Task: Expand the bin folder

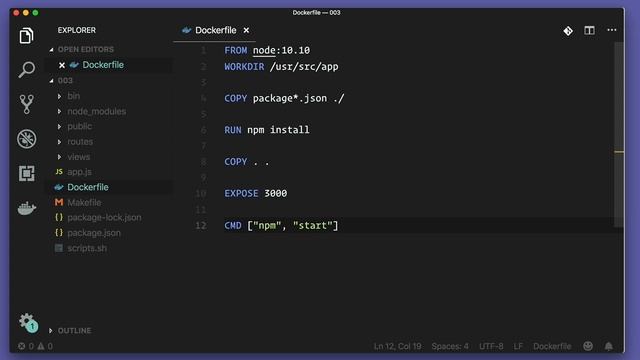Action: (x=60, y=96)
